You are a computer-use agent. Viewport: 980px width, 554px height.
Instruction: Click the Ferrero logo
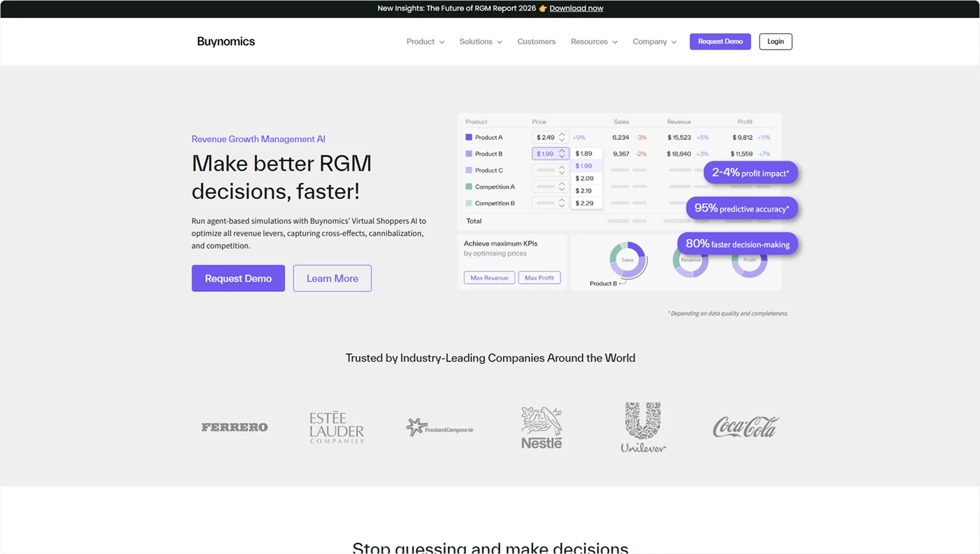pos(235,427)
